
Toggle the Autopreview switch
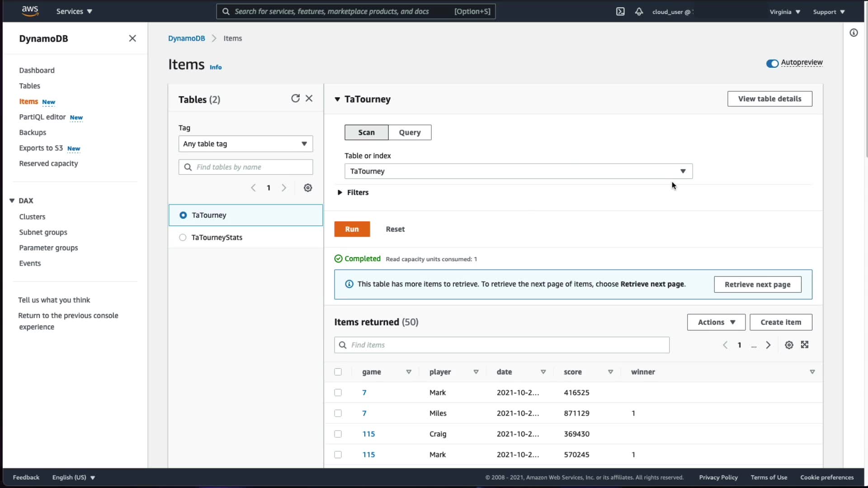[x=772, y=63]
